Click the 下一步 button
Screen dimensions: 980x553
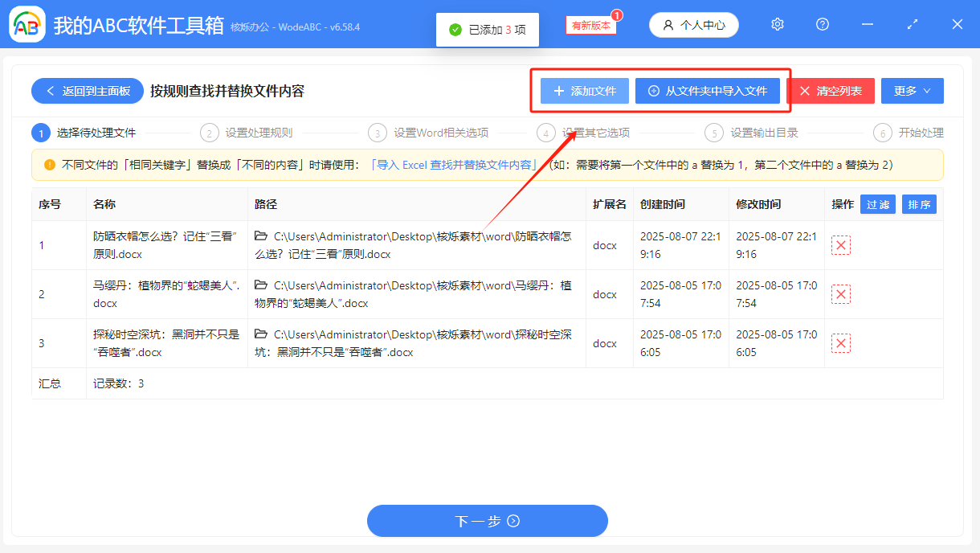487,521
